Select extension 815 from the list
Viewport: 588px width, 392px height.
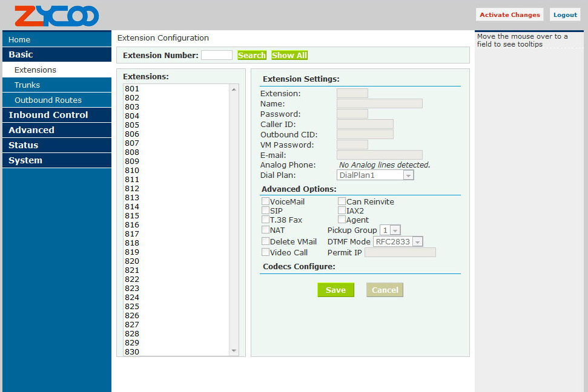(132, 216)
